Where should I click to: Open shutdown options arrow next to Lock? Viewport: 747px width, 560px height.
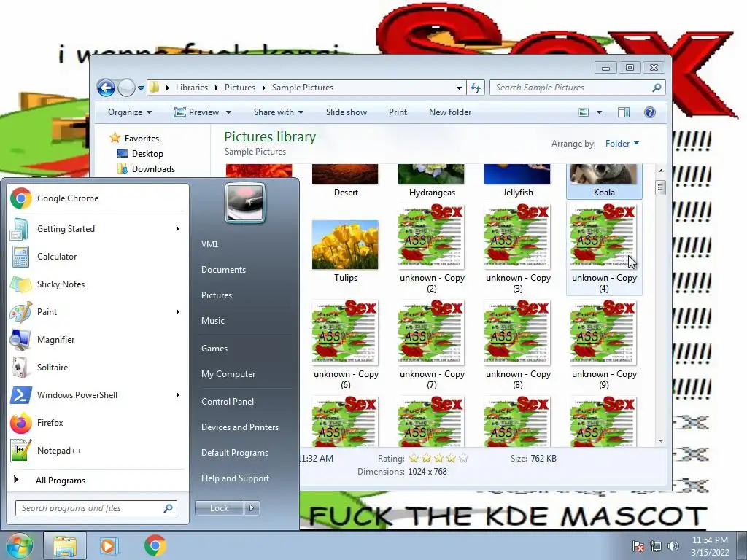(x=252, y=508)
